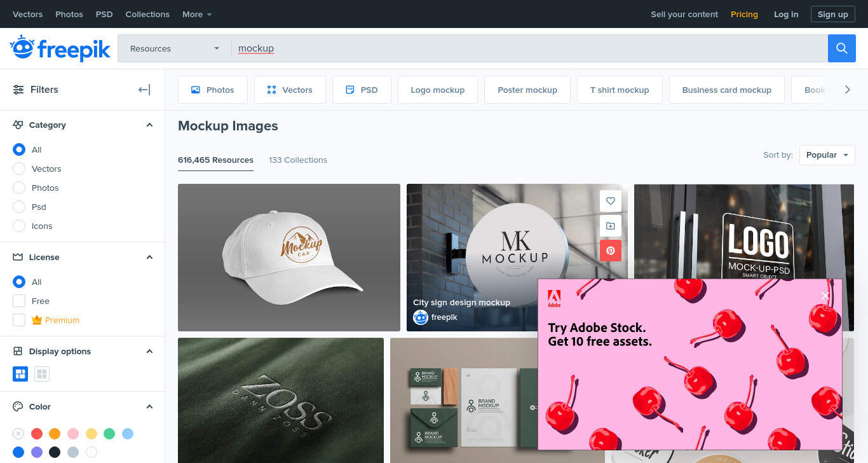The height and width of the screenshot is (463, 868).
Task: Pick the pink color swatch
Action: click(73, 434)
